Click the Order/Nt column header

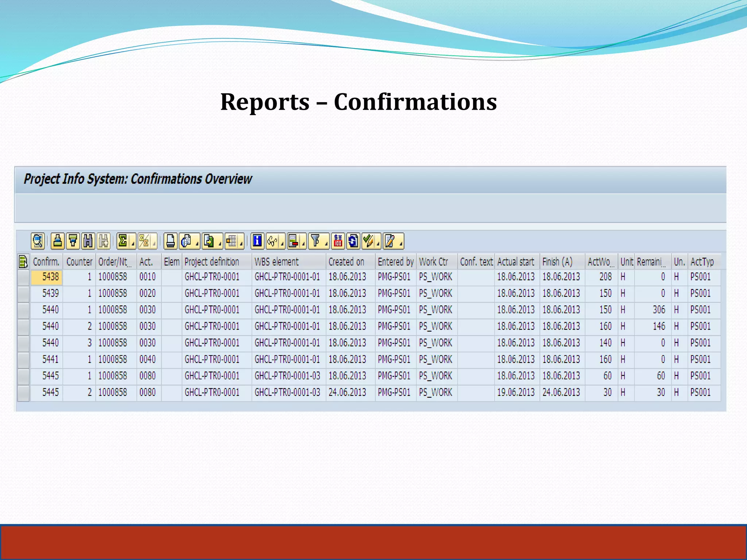pos(116,261)
